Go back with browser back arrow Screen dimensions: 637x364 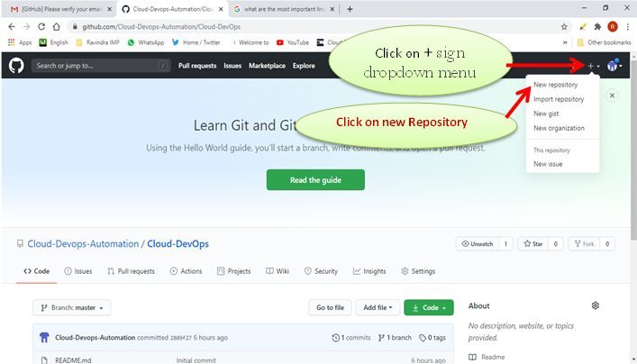click(x=12, y=27)
